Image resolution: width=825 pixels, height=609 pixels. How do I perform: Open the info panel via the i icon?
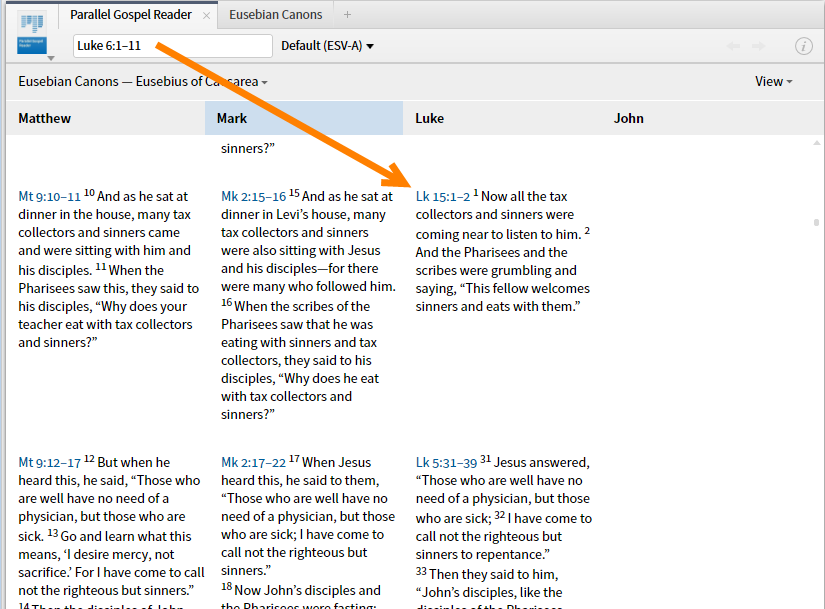pyautogui.click(x=806, y=45)
